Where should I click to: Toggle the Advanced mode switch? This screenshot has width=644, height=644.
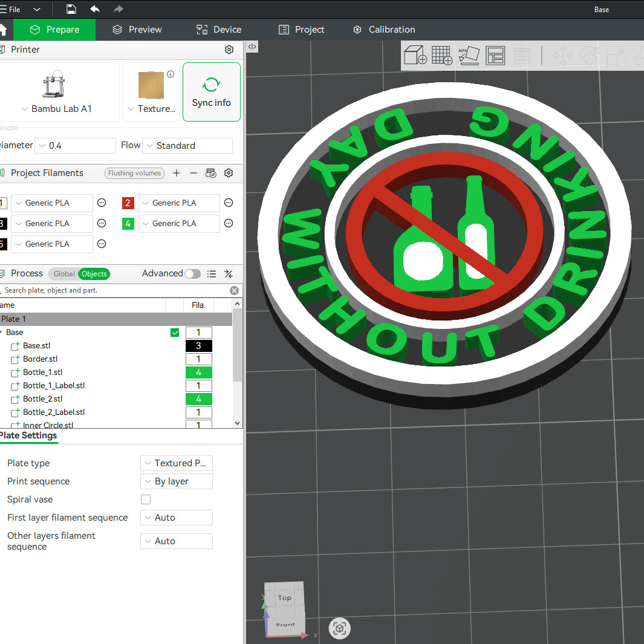[x=192, y=274]
